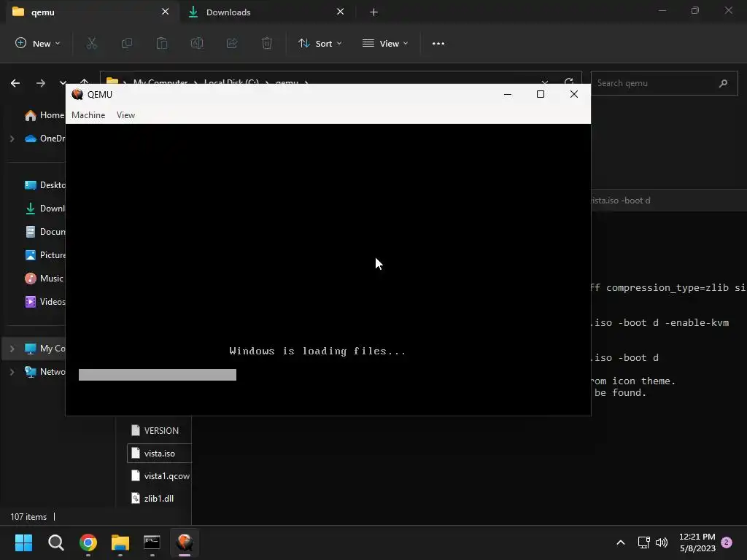Close the Downloads Explorer tab
This screenshot has width=747, height=560.
click(x=340, y=12)
